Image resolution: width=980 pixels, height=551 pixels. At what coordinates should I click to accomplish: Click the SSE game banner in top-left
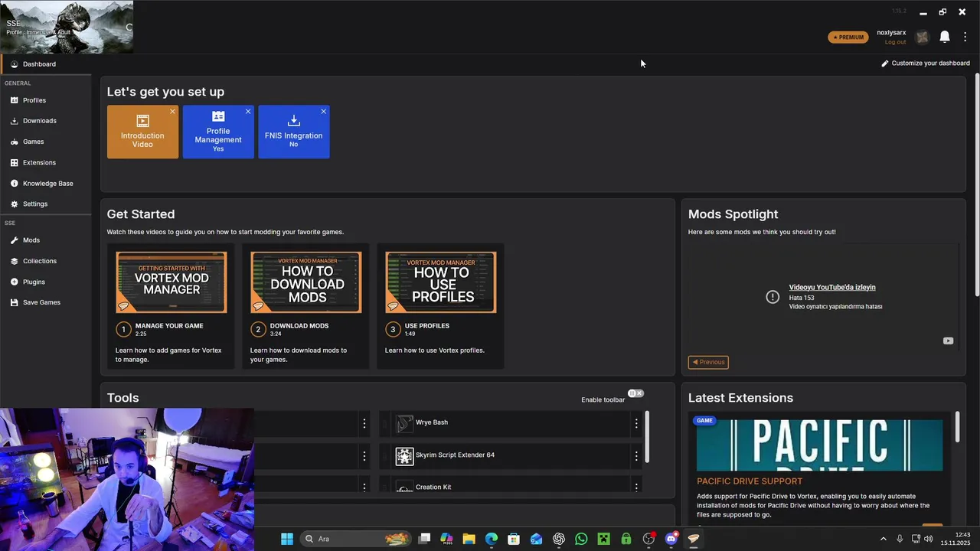(x=67, y=27)
